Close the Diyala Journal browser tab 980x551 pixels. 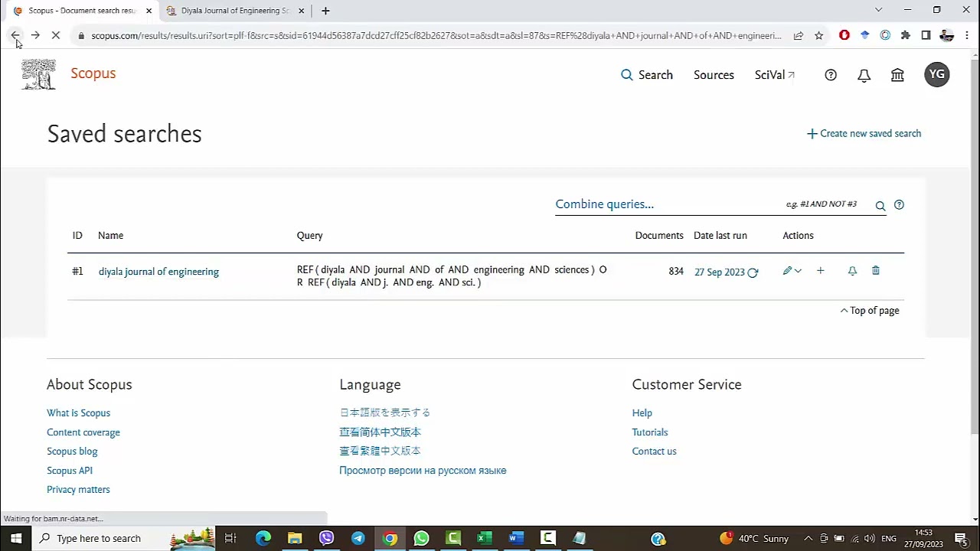(301, 11)
